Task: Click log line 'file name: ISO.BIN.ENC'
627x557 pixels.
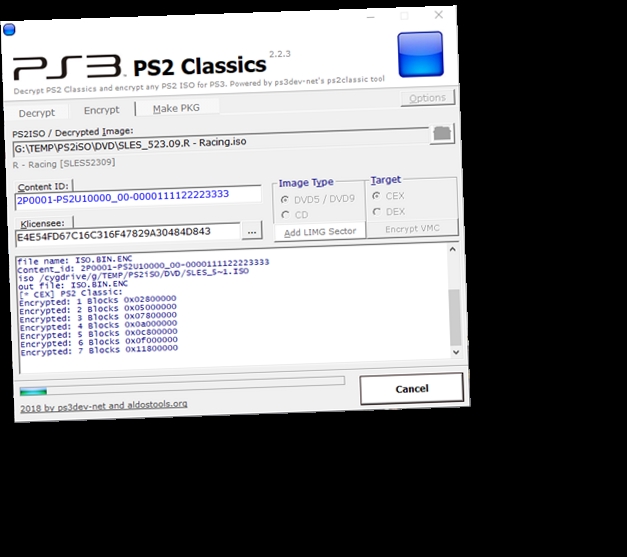Action: 74,260
